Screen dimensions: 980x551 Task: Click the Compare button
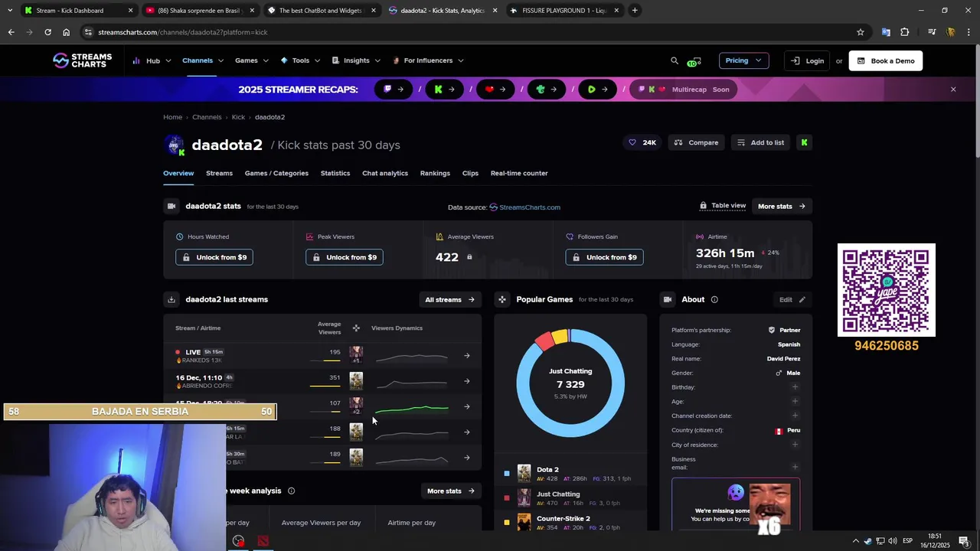(x=696, y=142)
